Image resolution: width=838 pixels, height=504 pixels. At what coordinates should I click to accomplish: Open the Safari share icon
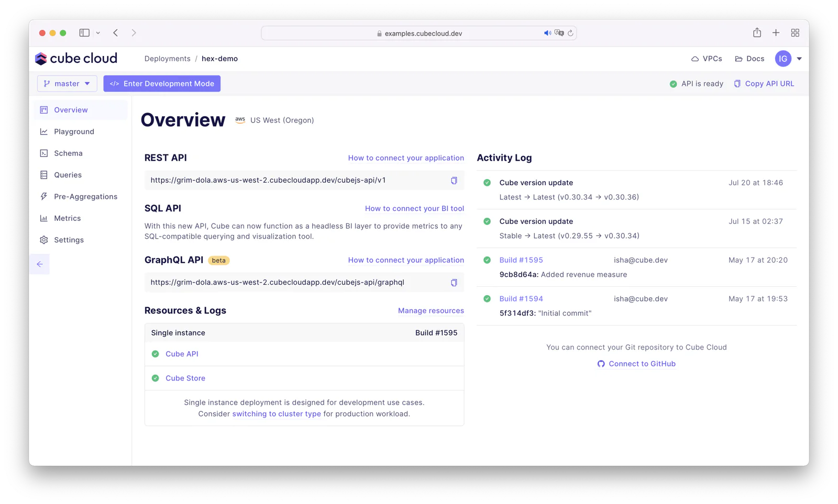coord(757,32)
